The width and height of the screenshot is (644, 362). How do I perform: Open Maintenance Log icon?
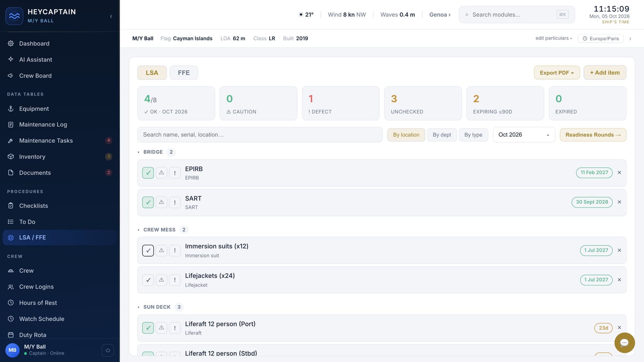(11, 125)
